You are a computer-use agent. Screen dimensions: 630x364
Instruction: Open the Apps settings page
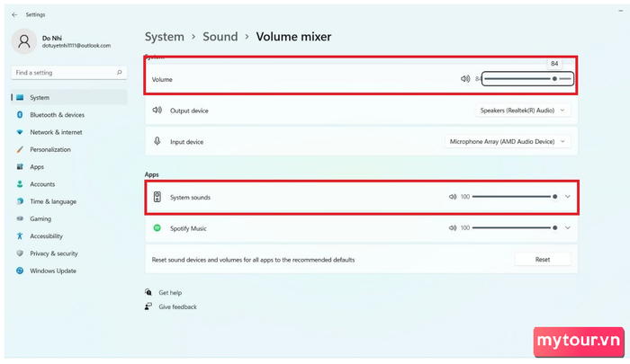37,166
